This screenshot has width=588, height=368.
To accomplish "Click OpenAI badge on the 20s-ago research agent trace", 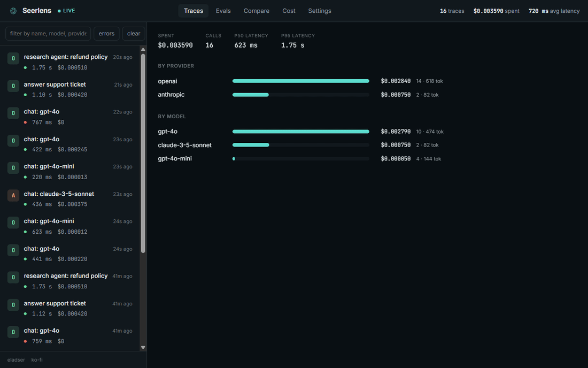I will pos(13,58).
